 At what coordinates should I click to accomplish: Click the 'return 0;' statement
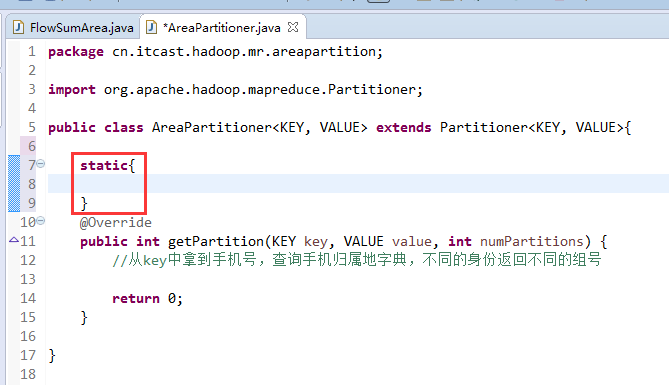click(148, 298)
